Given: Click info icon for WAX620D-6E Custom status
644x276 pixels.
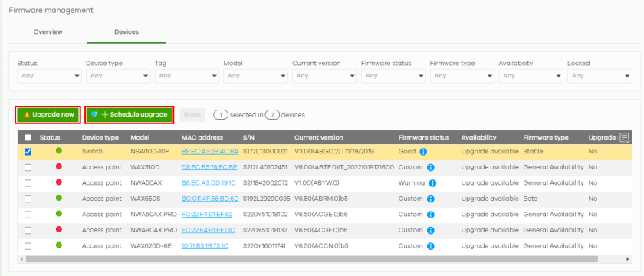Looking at the screenshot, I should pyautogui.click(x=430, y=246).
